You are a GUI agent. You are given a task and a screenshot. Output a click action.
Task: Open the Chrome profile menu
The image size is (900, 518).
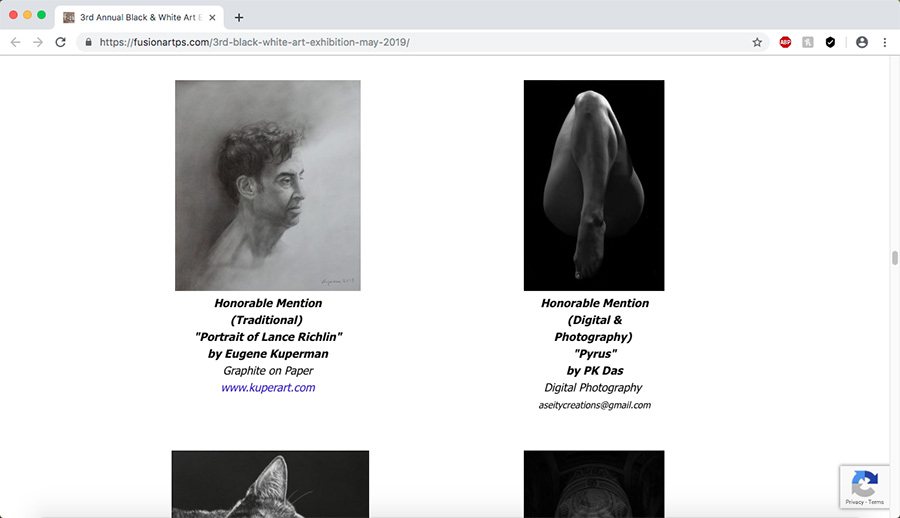862,42
